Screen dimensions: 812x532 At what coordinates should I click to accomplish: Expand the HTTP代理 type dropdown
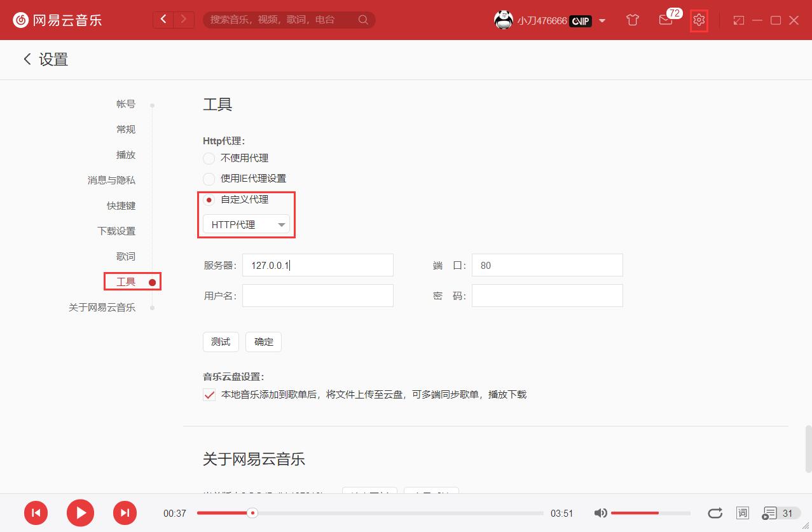tap(246, 224)
